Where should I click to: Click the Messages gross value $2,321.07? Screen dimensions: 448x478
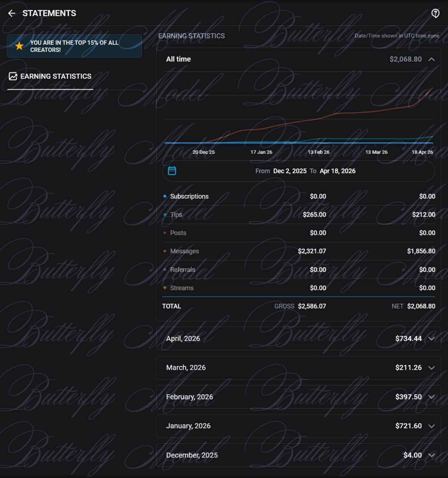coord(312,251)
